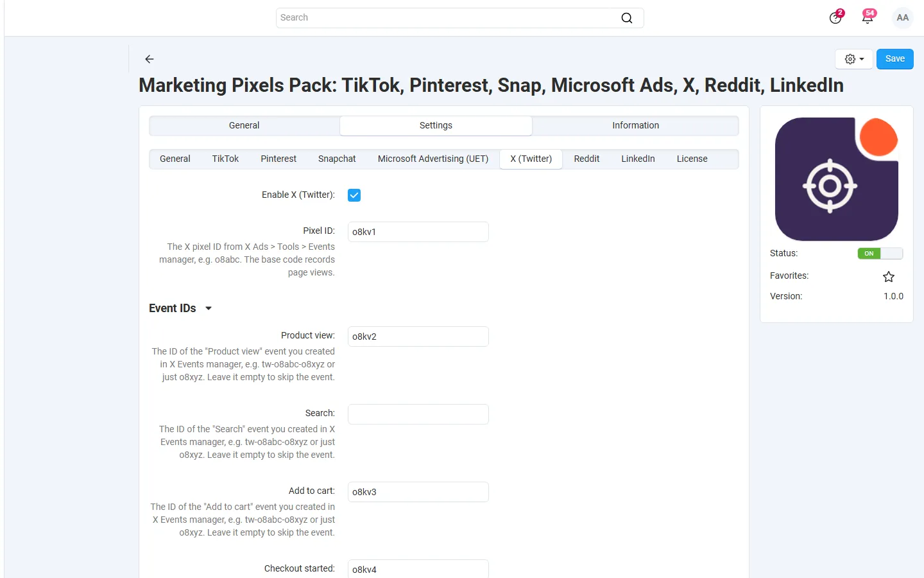Open the gear settings dropdown
Screen dimensions: 924x578
coord(854,59)
